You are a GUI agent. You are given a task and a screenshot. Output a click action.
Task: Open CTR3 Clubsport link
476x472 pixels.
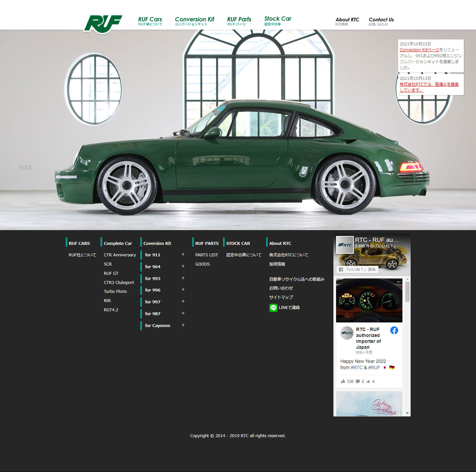tap(119, 282)
